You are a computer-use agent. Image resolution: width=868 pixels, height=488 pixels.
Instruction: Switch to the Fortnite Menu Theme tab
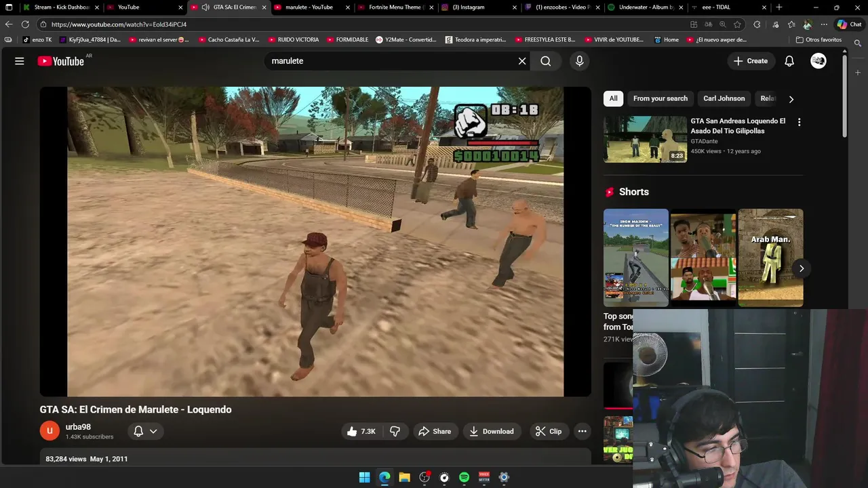point(395,7)
